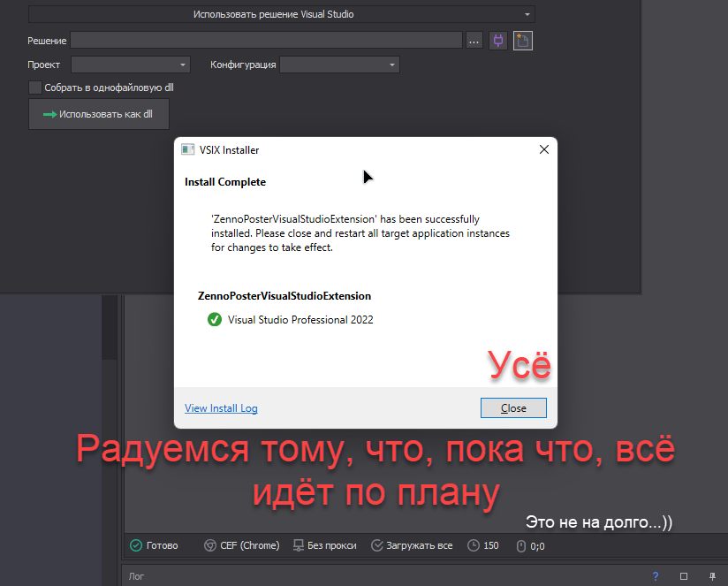Screen dimensions: 728x586
Task: Expand the Конфигурация combo box
Action: [x=339, y=65]
